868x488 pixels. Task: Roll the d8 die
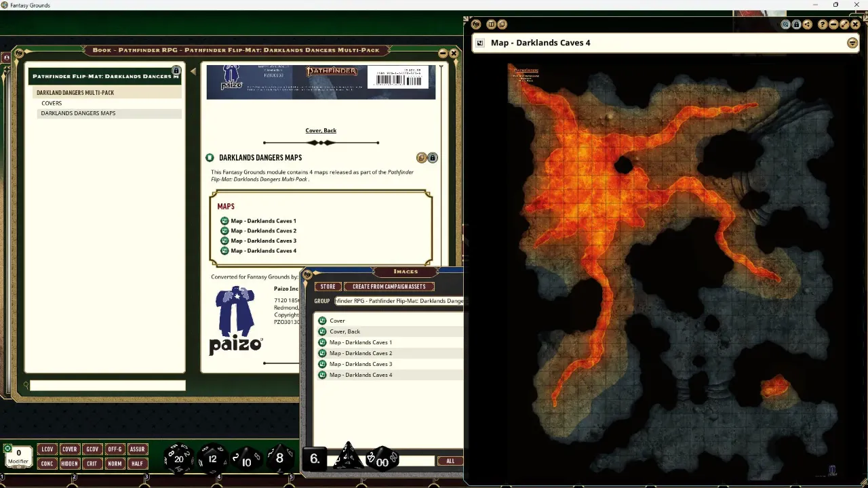(x=279, y=458)
